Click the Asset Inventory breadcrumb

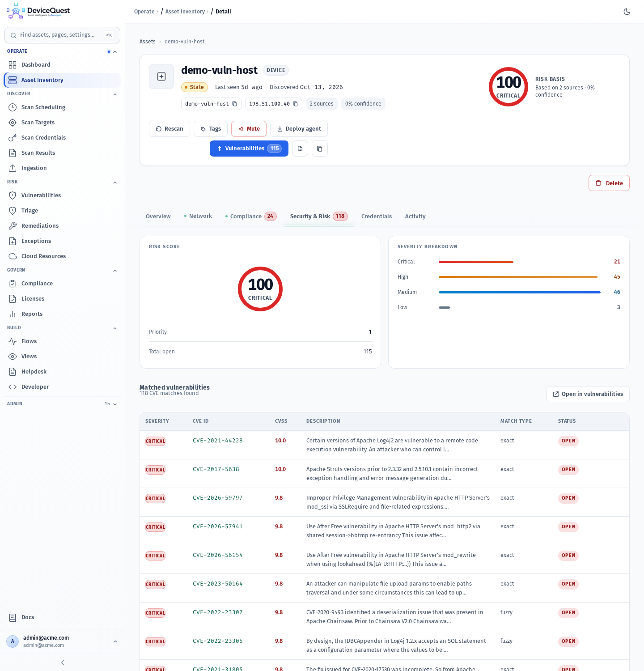185,12
